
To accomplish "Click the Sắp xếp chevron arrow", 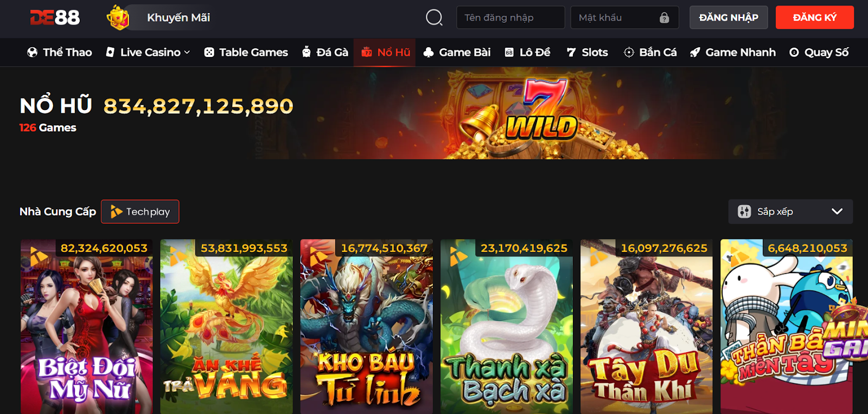I will pyautogui.click(x=837, y=211).
